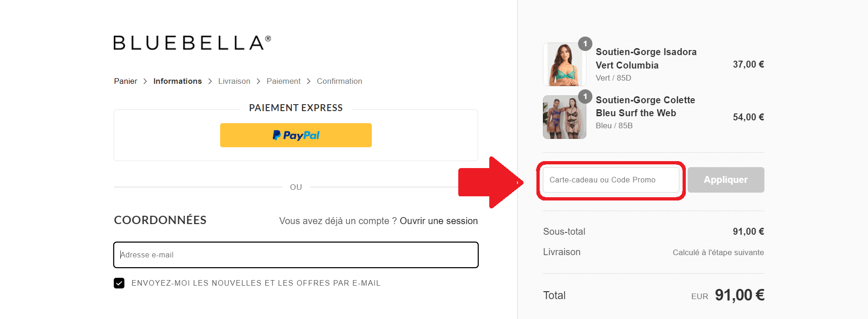
Task: Click the quantity badge on Colette bra
Action: pyautogui.click(x=585, y=96)
